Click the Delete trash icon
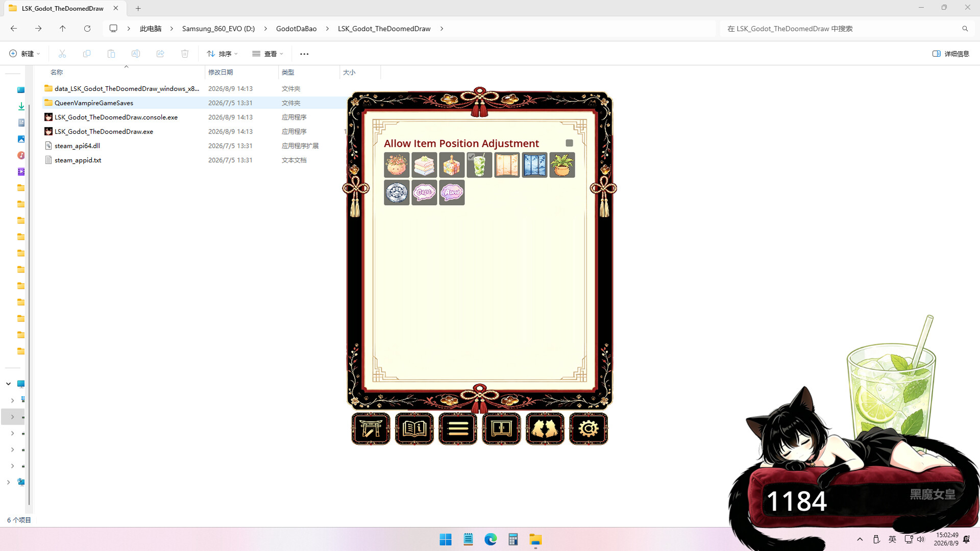Viewport: 980px width, 551px height. click(185, 54)
